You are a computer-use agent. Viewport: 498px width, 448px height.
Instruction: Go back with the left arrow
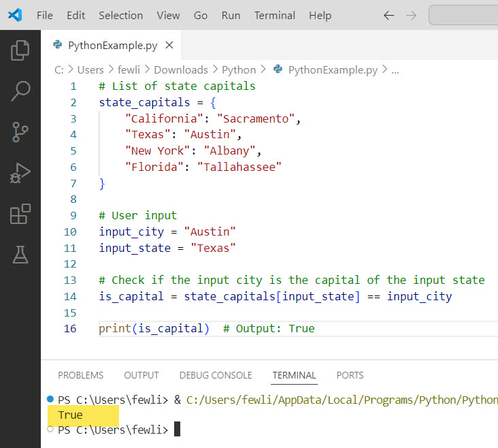point(388,15)
